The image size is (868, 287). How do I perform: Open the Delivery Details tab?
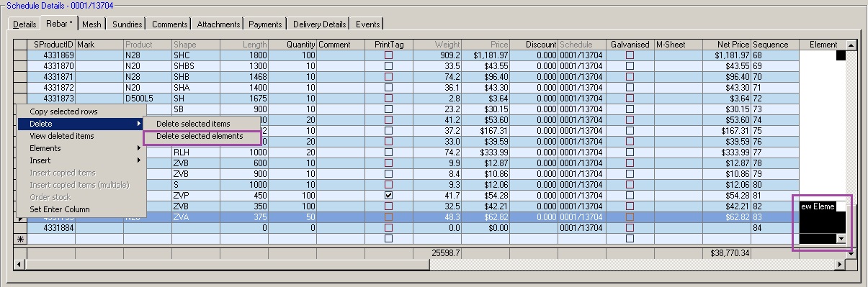pos(319,24)
